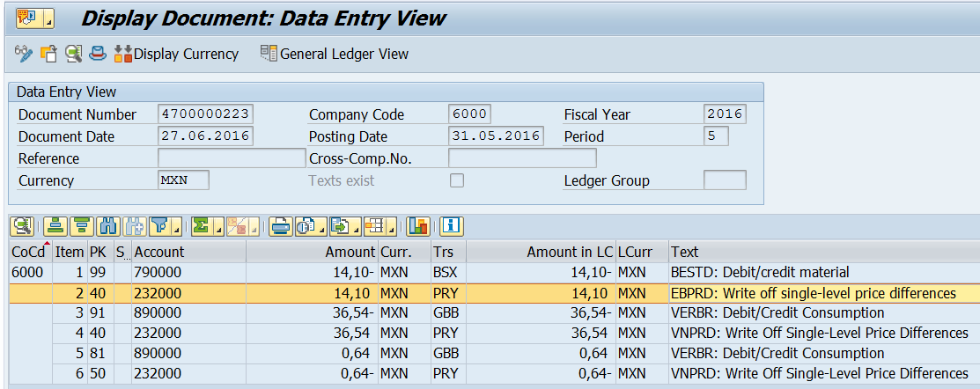Viewport: 980px width, 389px height.
Task: Click the PK column header
Action: click(x=100, y=252)
